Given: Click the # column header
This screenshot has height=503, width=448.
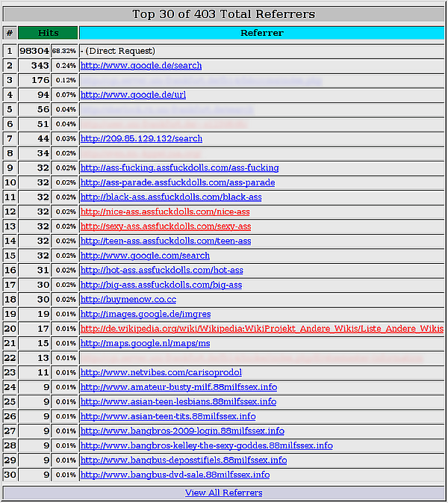Looking at the screenshot, I should tap(10, 33).
